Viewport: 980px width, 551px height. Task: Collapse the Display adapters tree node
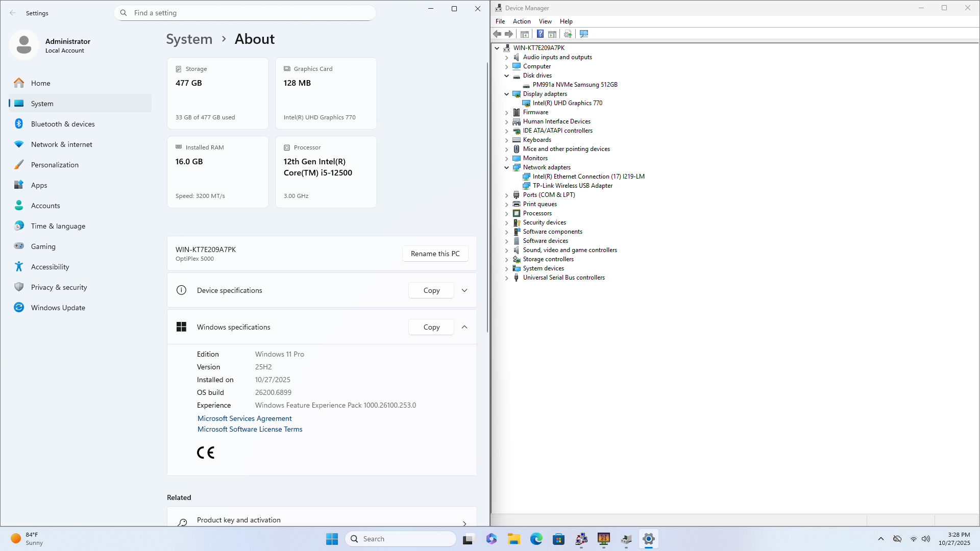506,94
